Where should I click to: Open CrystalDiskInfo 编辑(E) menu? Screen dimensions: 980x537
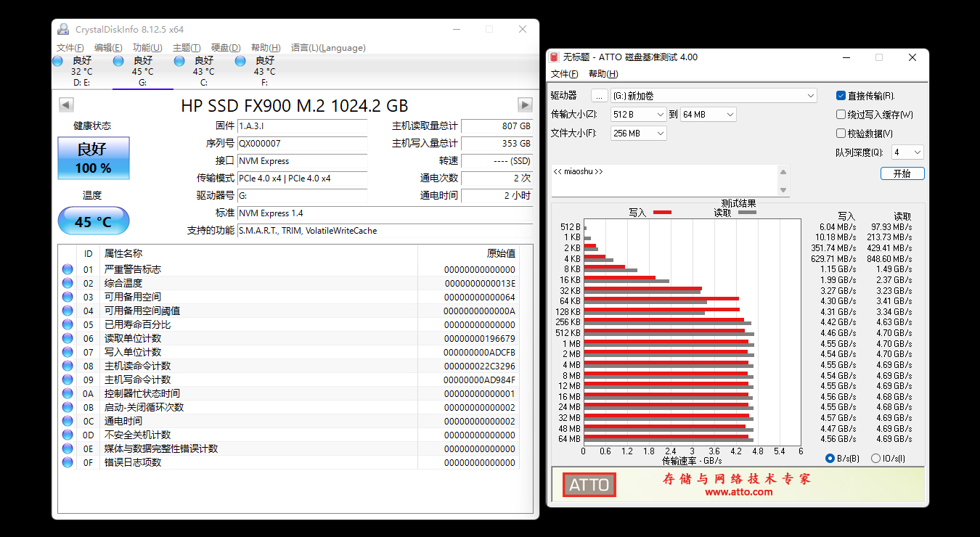click(108, 48)
